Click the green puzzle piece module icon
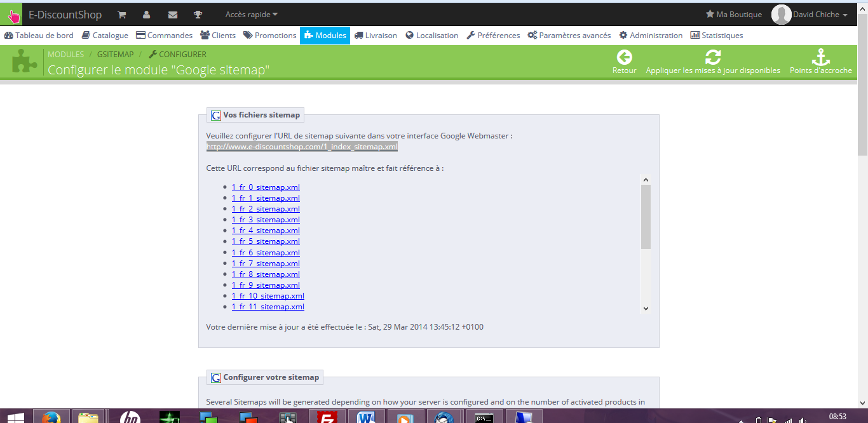The image size is (868, 423). point(24,61)
